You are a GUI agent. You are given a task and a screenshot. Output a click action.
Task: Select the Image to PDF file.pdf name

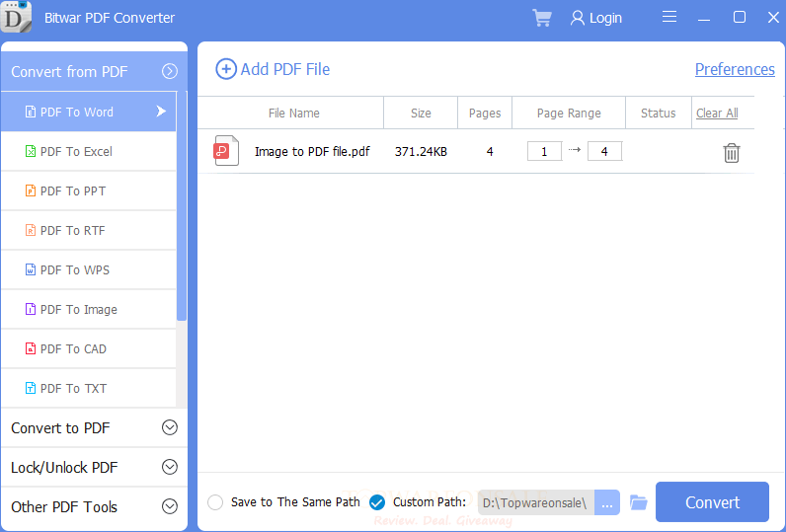pyautogui.click(x=312, y=151)
